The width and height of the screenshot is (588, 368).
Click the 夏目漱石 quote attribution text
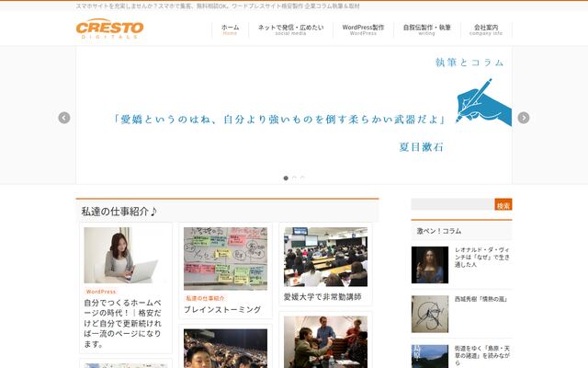coord(422,147)
